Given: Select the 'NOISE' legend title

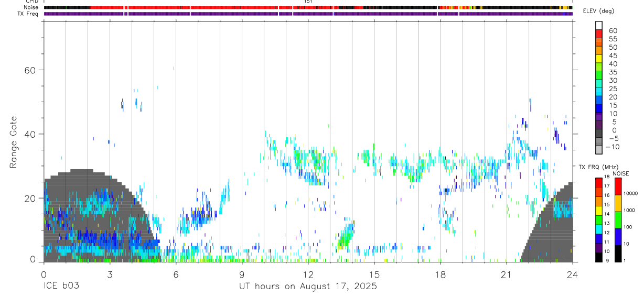Looking at the screenshot, I should pos(621,173).
